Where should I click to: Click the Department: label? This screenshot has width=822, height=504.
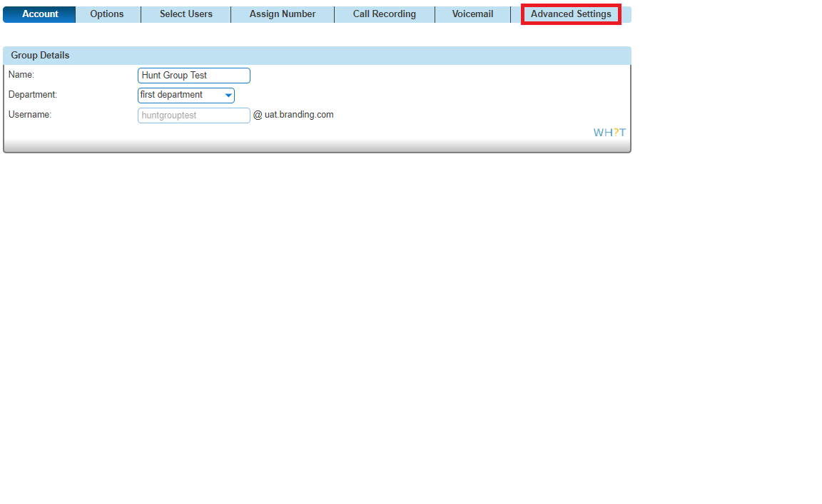click(x=33, y=95)
